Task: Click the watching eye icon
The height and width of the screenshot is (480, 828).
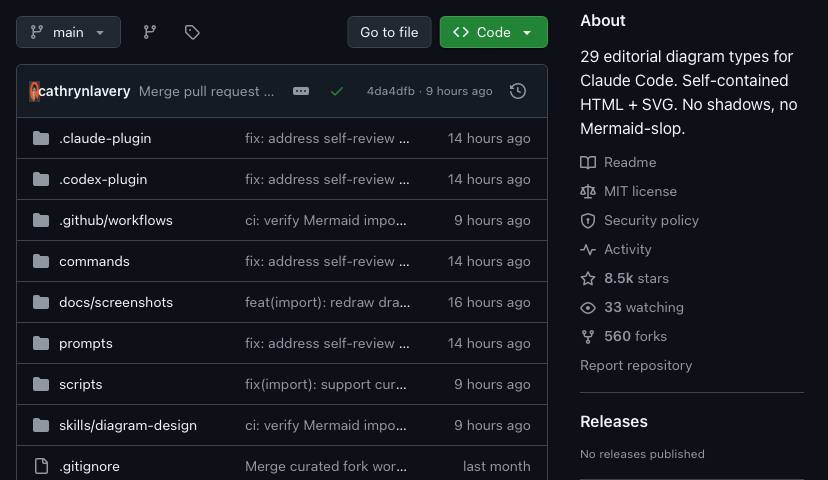Action: 588,307
